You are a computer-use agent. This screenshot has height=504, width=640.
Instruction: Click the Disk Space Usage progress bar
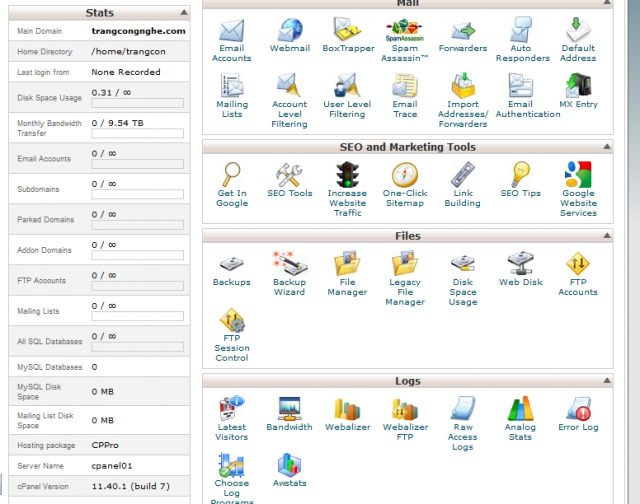pyautogui.click(x=137, y=102)
